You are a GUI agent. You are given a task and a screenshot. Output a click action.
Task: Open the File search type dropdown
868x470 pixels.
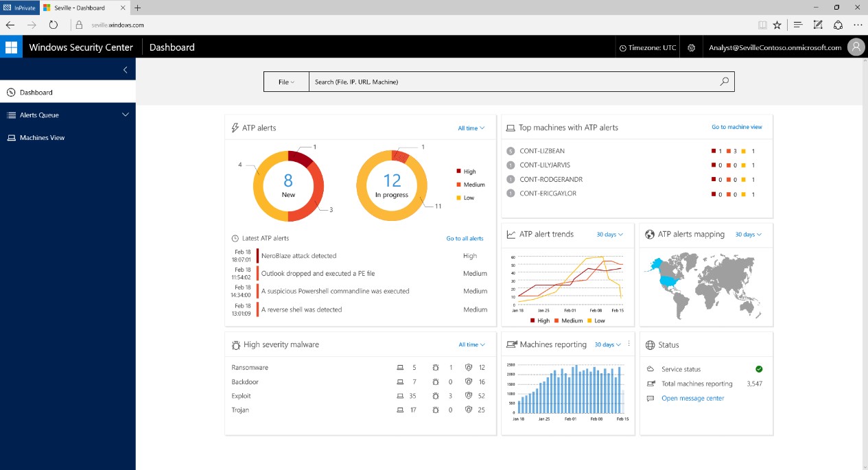[x=286, y=81]
